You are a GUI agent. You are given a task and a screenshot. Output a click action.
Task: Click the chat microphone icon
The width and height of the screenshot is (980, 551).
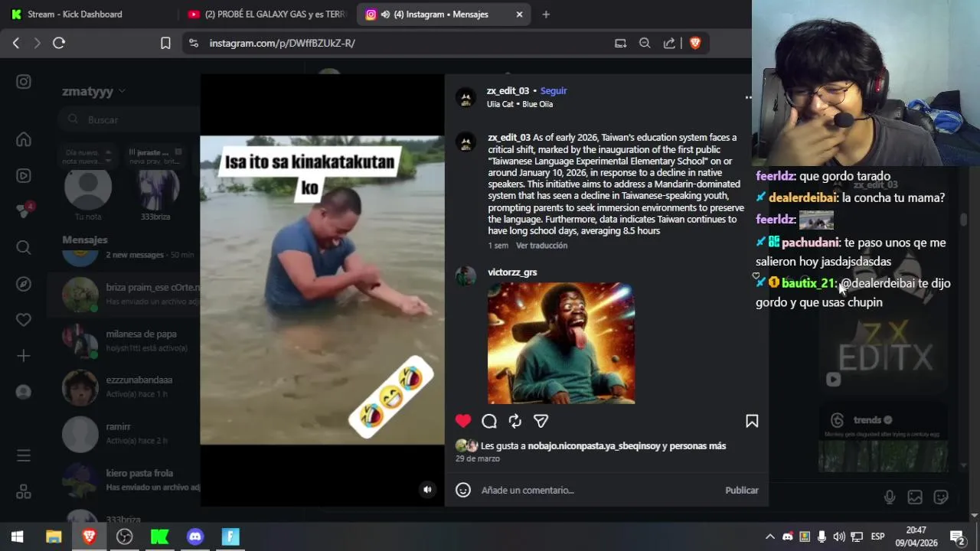890,497
